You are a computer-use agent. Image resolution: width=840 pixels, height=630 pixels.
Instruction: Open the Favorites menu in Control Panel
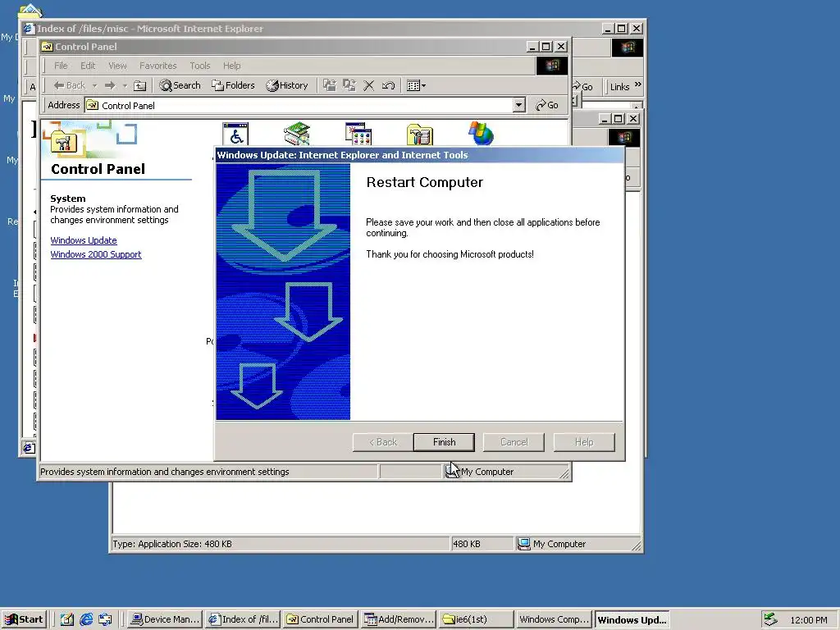click(x=158, y=66)
